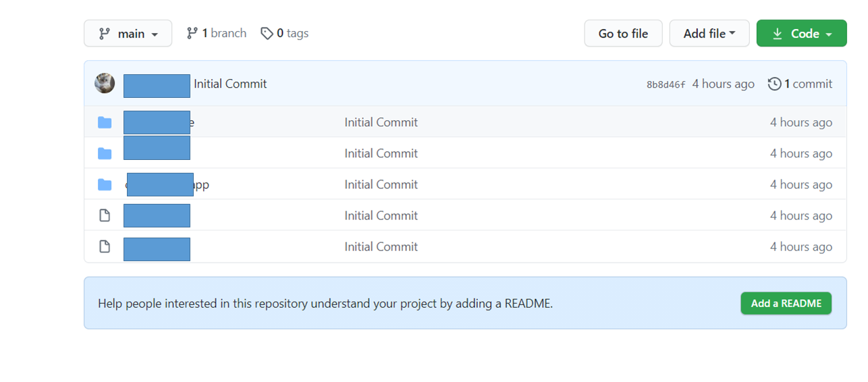Viewport: 868px width, 382px height.
Task: Open the 0 tags link
Action: [x=285, y=33]
